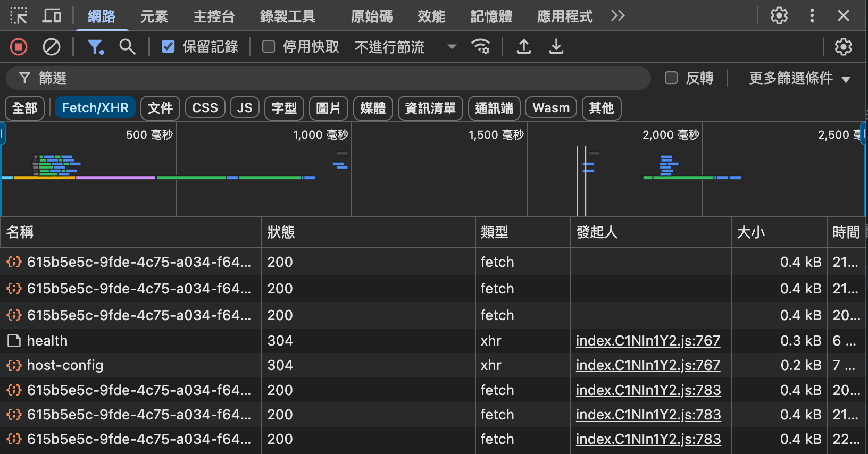This screenshot has width=868, height=454.
Task: Open the 不進行節流 throttling dropdown
Action: pos(405,47)
